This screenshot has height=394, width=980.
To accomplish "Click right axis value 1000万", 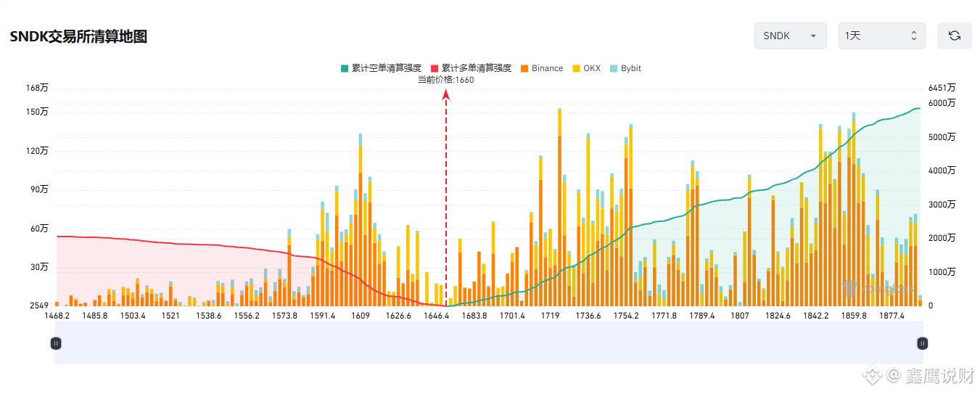I will tap(942, 272).
